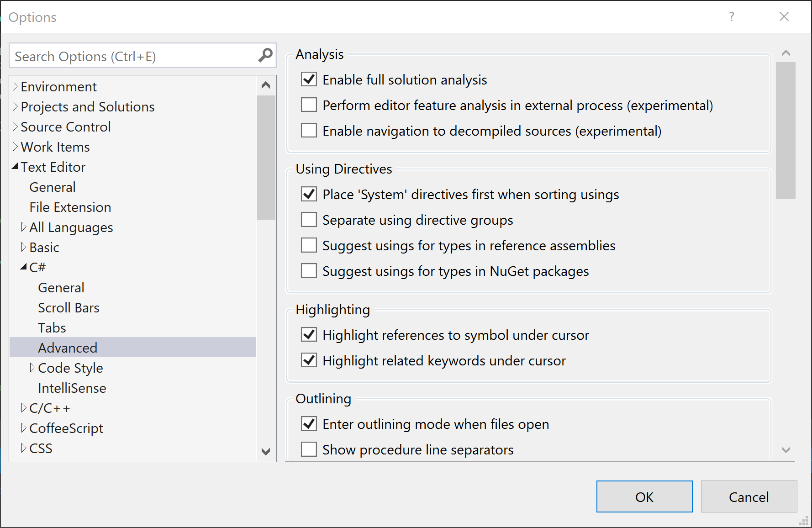Uncheck Enter outlining mode when files open

coord(309,424)
